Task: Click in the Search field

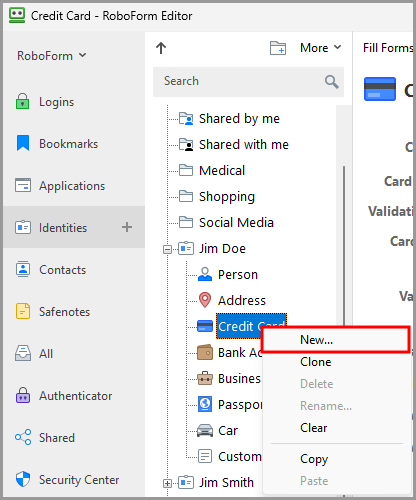Action: (248, 82)
